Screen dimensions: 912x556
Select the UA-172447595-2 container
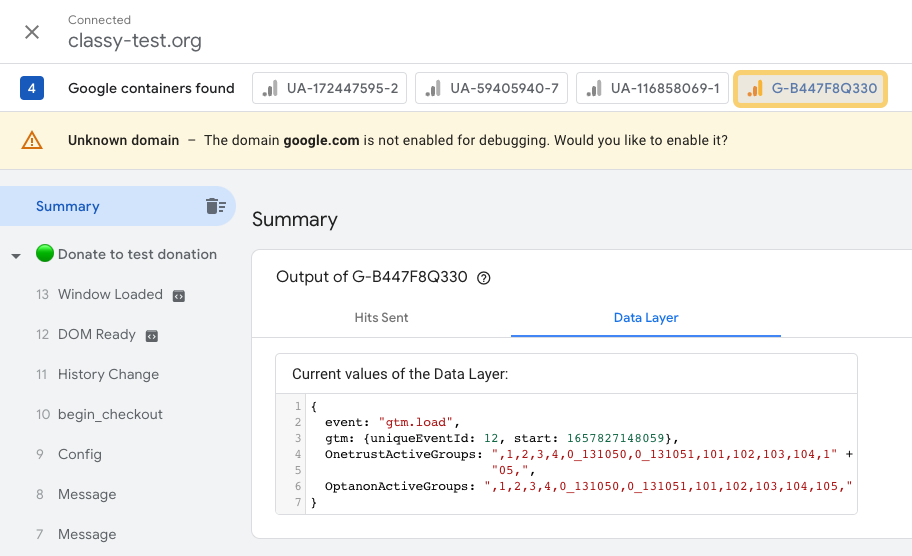click(329, 88)
